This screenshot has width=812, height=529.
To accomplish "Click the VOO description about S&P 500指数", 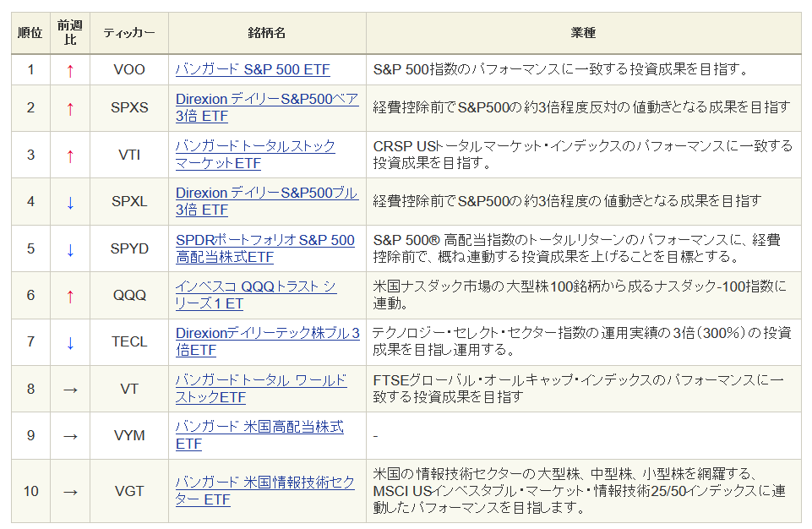I will pos(561,69).
